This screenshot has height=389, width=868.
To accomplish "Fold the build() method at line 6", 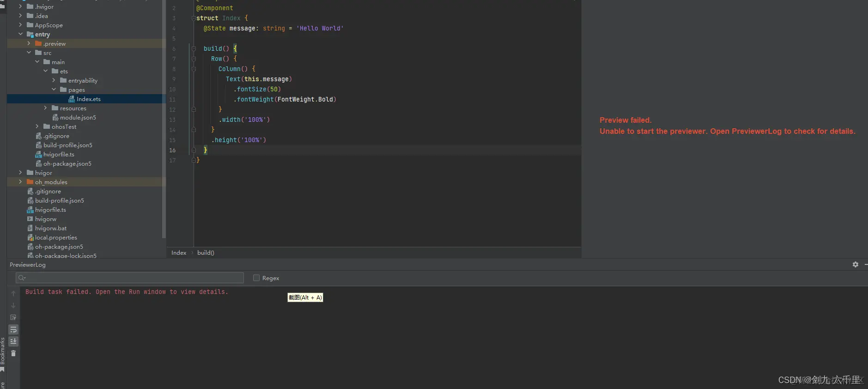I will tap(194, 49).
